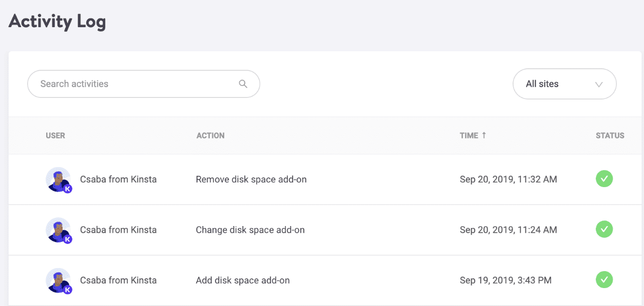Click the USER column header
644x306 pixels.
55,136
